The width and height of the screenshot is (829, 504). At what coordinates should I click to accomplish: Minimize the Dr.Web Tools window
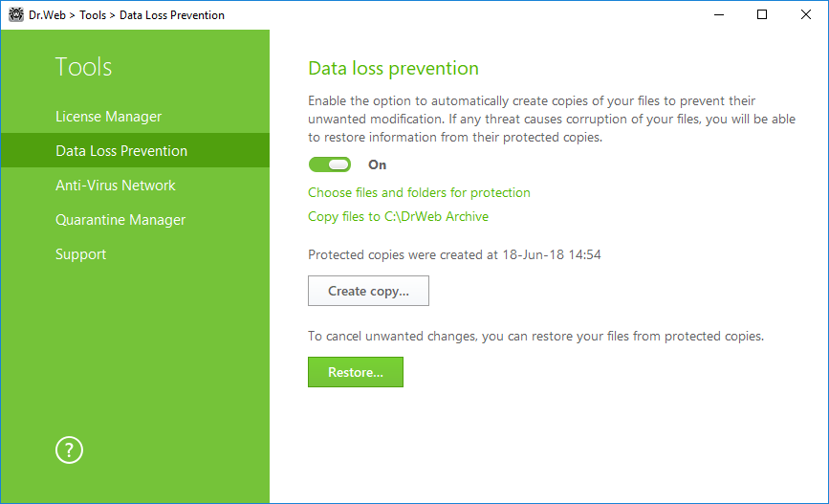[718, 14]
